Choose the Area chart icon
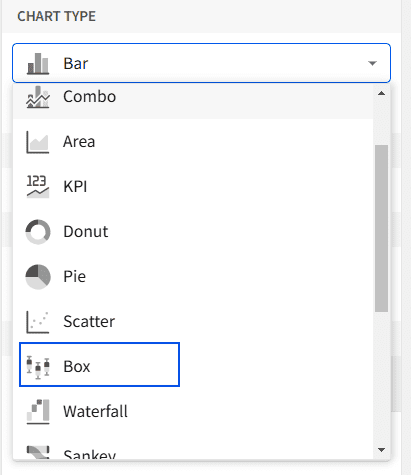411x475 pixels. pyautogui.click(x=38, y=142)
